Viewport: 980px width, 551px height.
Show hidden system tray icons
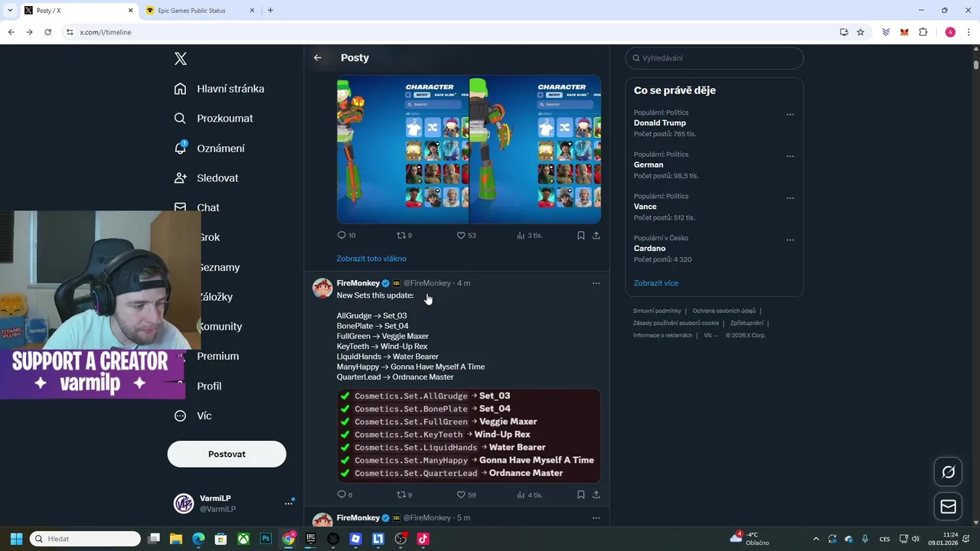click(815, 539)
